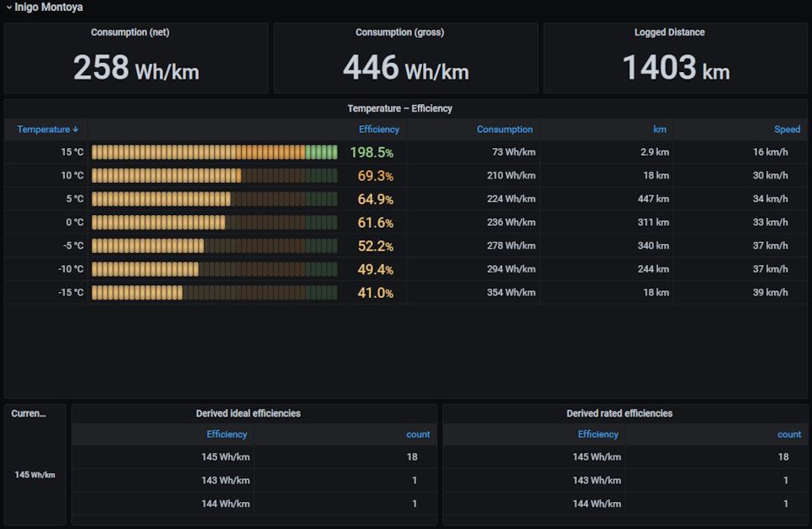Sort by Efficiency column in temperature table

click(379, 129)
